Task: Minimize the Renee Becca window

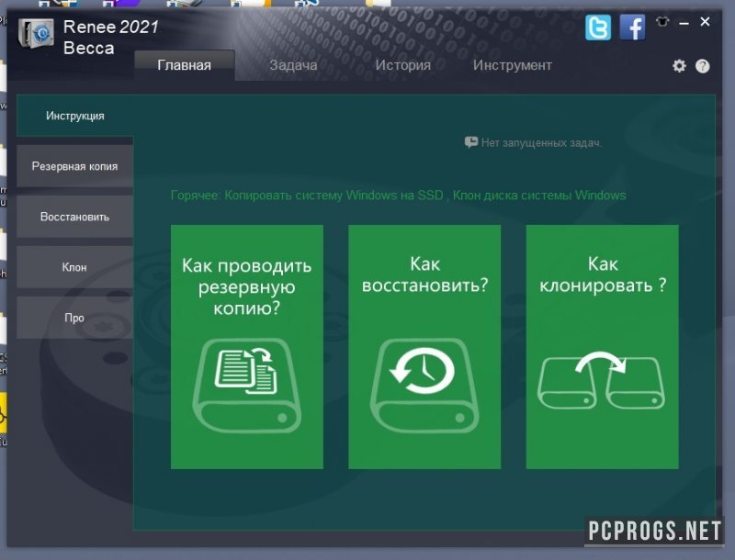Action: [684, 22]
